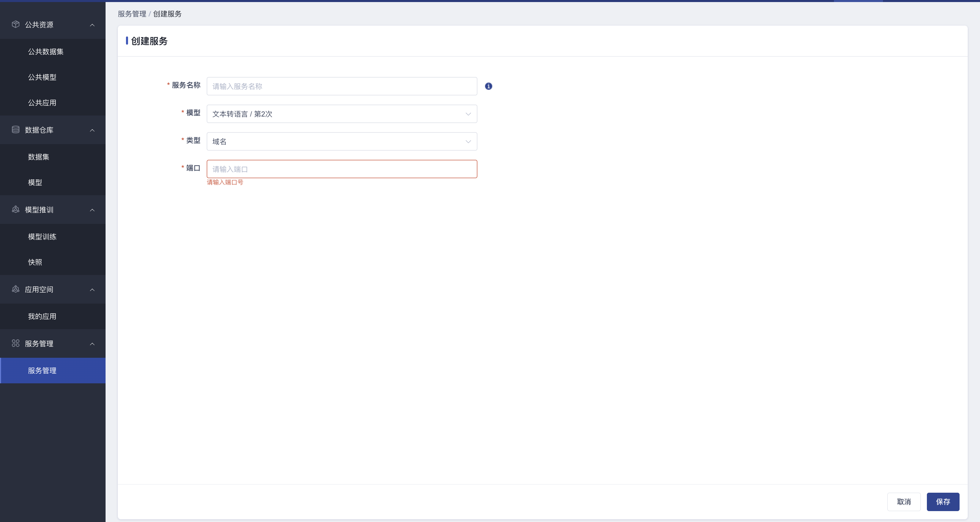Click the 取消 button
Viewport: 980px width, 522px height.
click(x=903, y=502)
